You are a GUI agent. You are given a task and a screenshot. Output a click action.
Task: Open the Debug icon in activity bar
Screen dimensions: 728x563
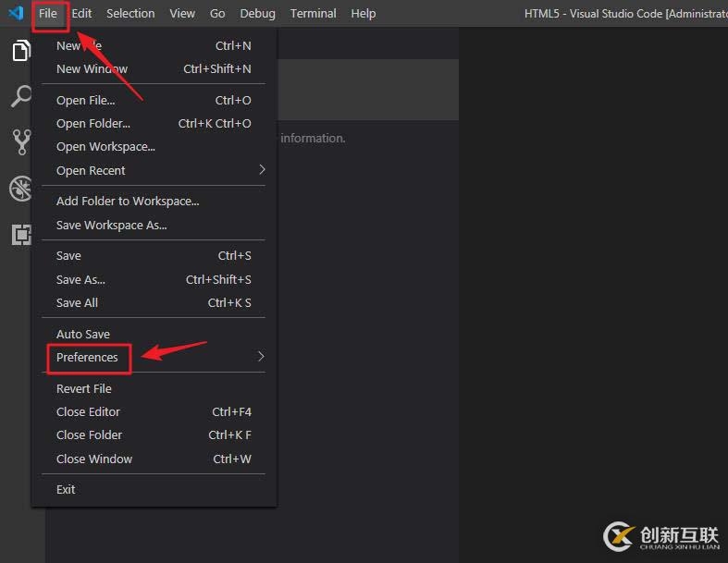tap(20, 189)
